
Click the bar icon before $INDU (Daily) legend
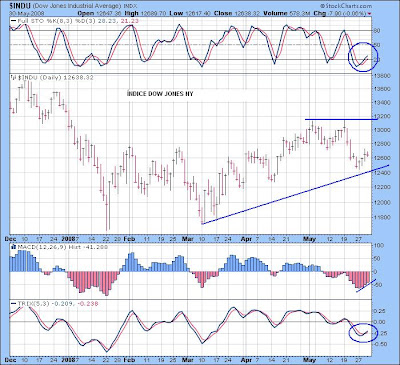click(x=14, y=78)
